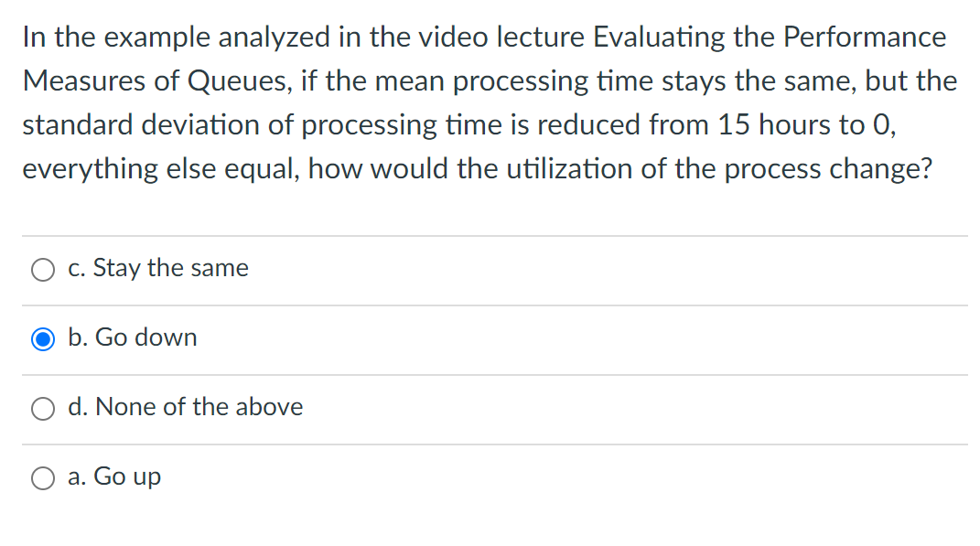This screenshot has width=980, height=546.
Task: Click the label letter "b." before Go down
Action: tap(77, 337)
